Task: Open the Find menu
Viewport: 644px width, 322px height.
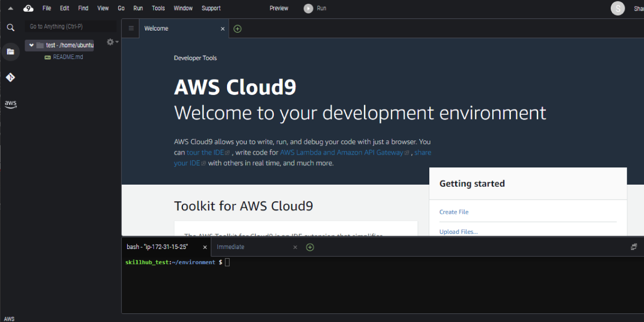Action: (x=83, y=8)
